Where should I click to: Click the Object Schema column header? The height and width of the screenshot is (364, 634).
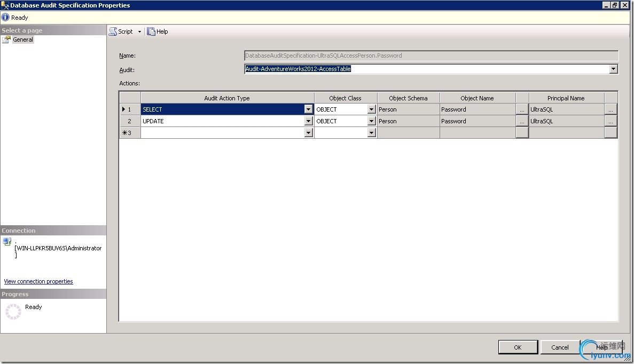pyautogui.click(x=409, y=98)
